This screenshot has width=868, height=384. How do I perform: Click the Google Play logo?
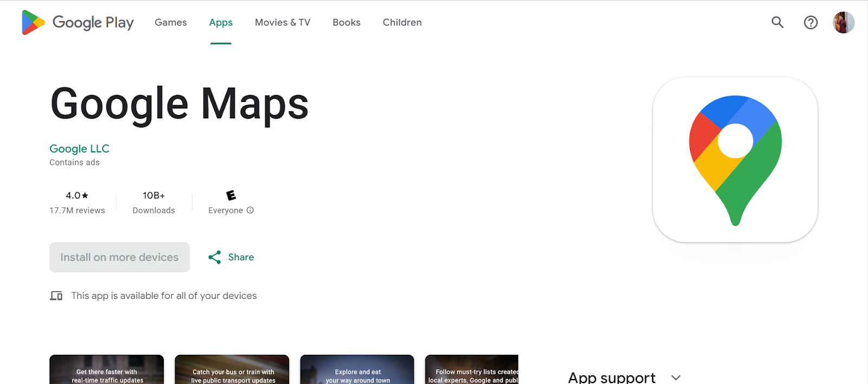(x=78, y=22)
